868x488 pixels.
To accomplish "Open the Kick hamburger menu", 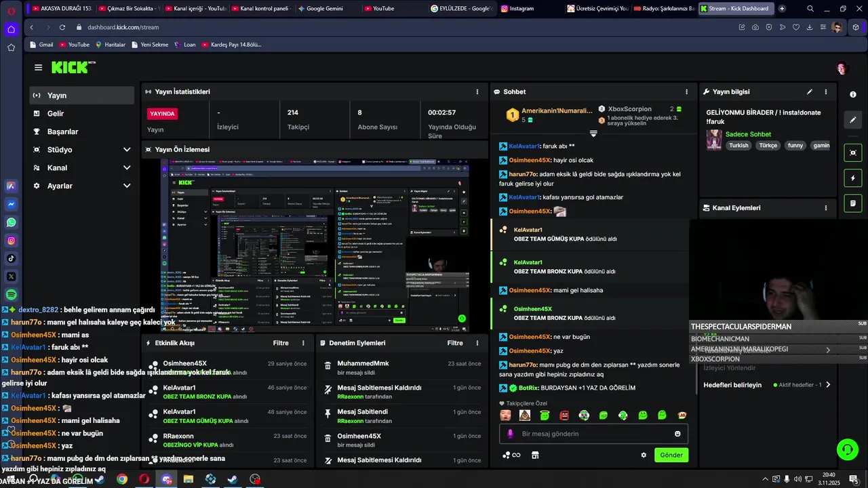I will coord(38,68).
